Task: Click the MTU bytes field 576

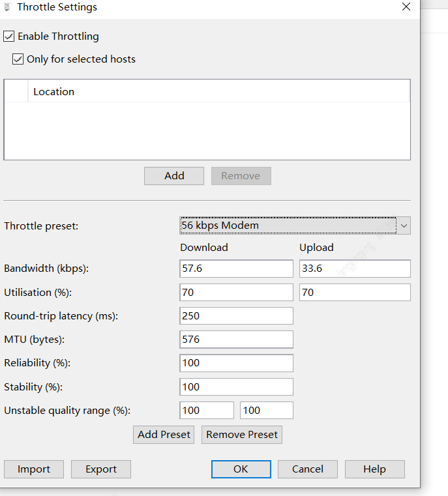Action: coord(236,340)
